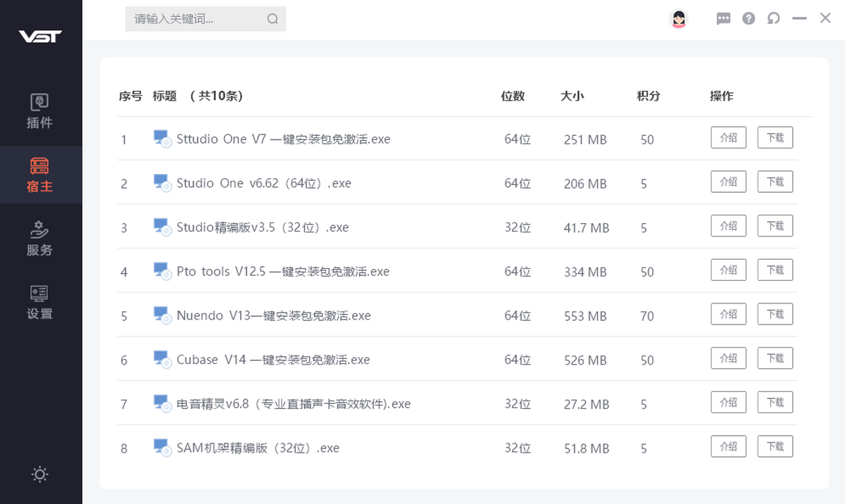Click the Pto tools V12.5 file icon

tap(163, 272)
